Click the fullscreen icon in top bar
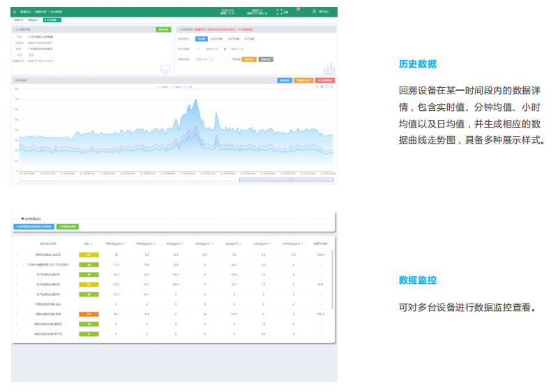Screen dimensions: 558x392 pyautogui.click(x=279, y=12)
